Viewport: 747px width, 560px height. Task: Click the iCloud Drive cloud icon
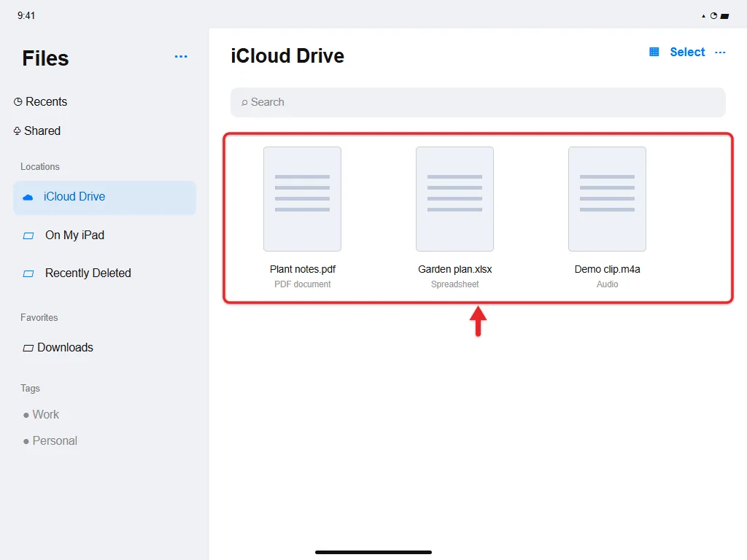point(28,197)
